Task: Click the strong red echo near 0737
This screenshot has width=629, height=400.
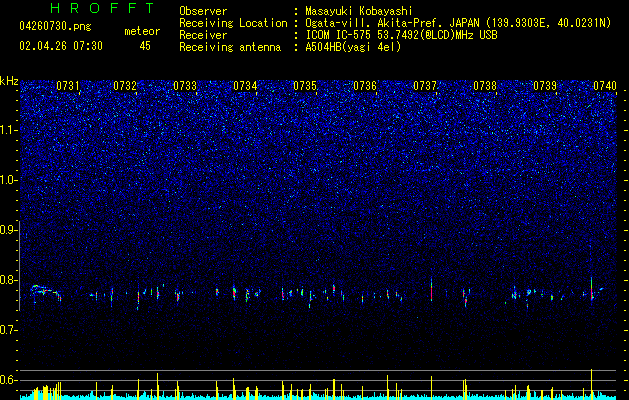Action: (431, 290)
